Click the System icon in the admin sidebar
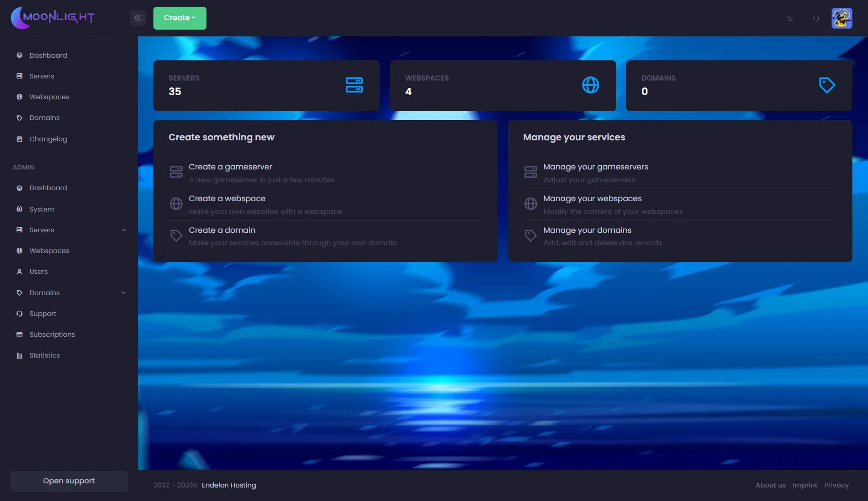Screen dimensions: 868x501 click(x=19, y=209)
